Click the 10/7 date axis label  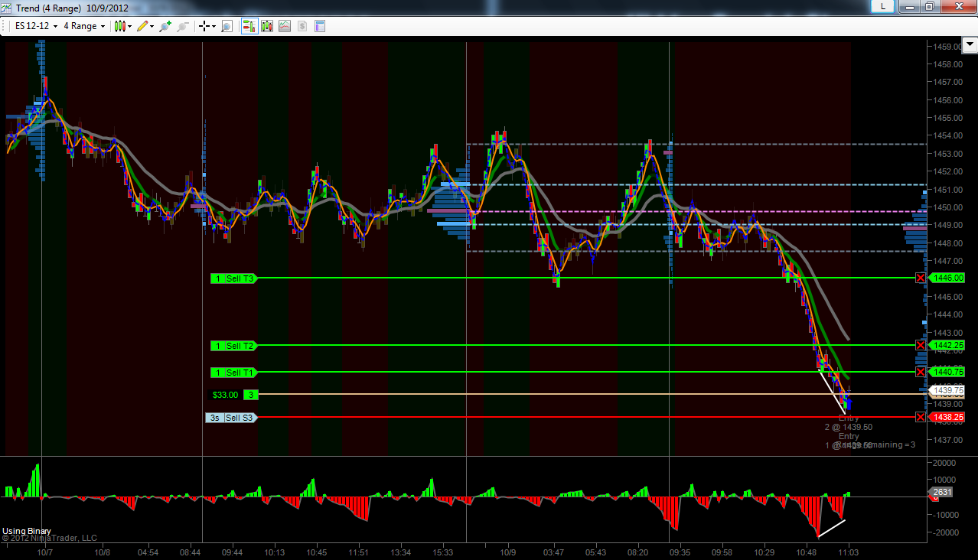click(44, 552)
